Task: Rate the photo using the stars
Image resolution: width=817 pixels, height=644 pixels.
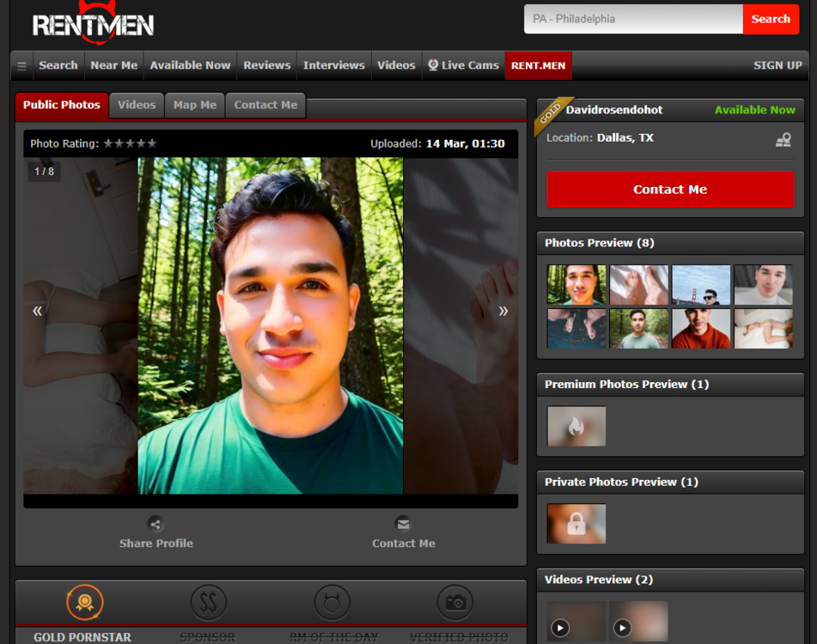Action: click(x=130, y=143)
